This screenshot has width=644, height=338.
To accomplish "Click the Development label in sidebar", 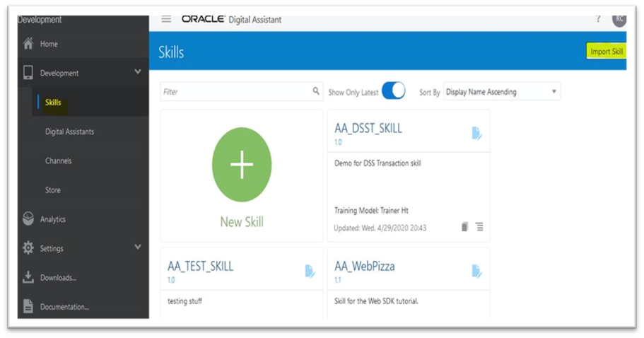I will coord(59,73).
